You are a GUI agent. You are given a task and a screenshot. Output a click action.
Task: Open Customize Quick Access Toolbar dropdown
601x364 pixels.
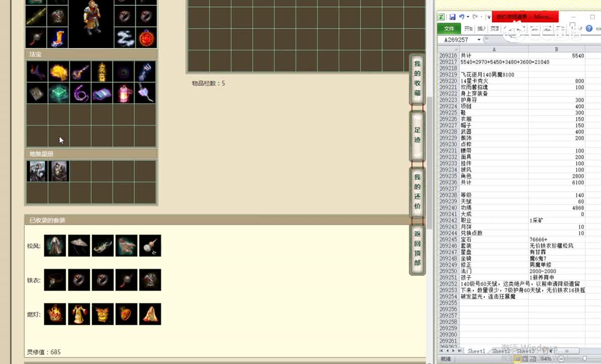(489, 17)
